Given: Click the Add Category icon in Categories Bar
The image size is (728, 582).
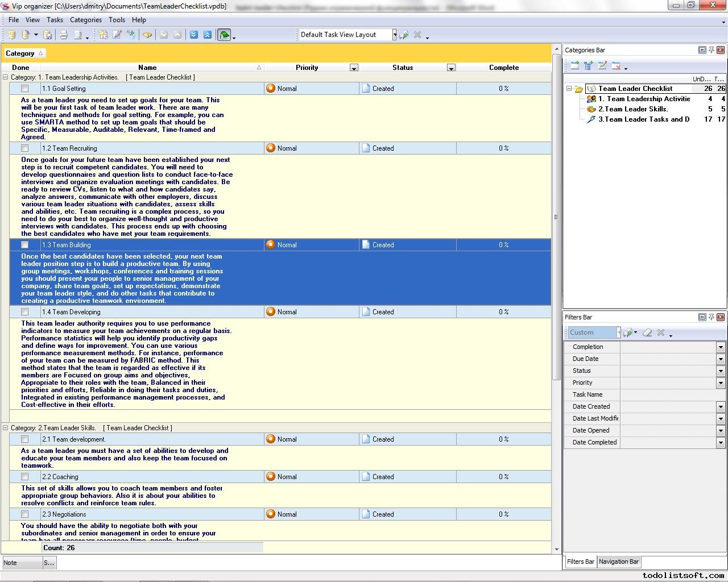Looking at the screenshot, I should click(x=575, y=66).
